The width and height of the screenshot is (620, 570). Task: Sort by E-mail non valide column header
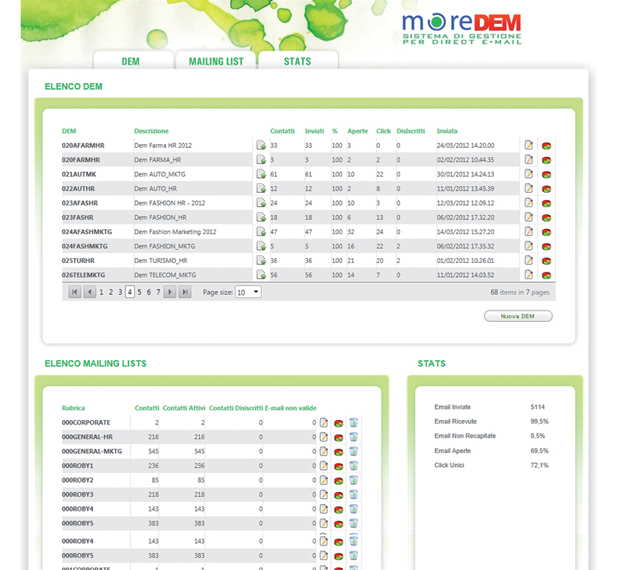(x=291, y=408)
